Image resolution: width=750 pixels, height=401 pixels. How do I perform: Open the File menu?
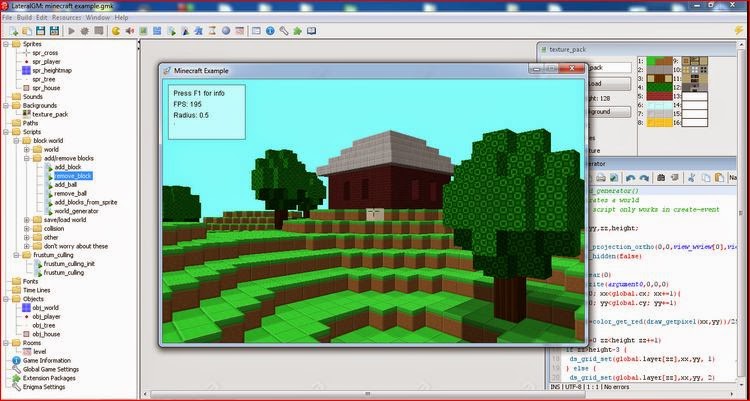point(7,17)
